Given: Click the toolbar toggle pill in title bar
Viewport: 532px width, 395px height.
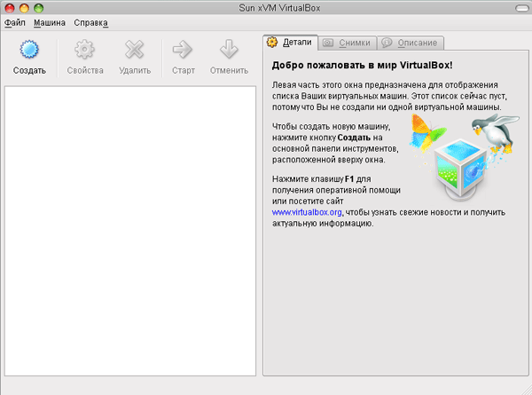Looking at the screenshot, I should click(x=521, y=8).
